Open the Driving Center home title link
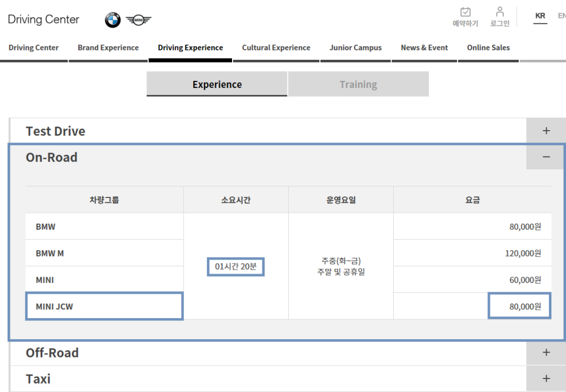The image size is (566, 392). pyautogui.click(x=43, y=19)
